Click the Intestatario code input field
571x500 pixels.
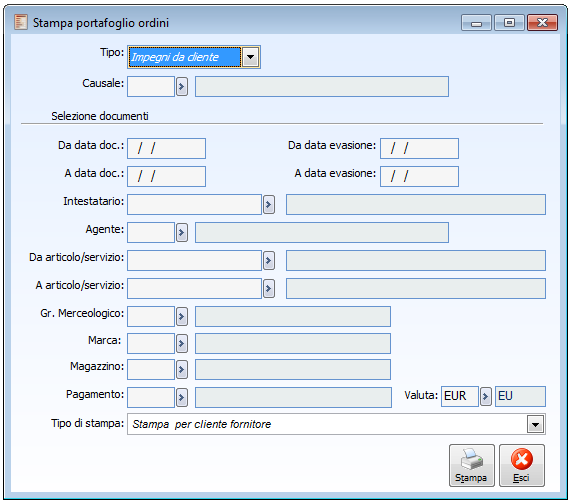point(194,205)
